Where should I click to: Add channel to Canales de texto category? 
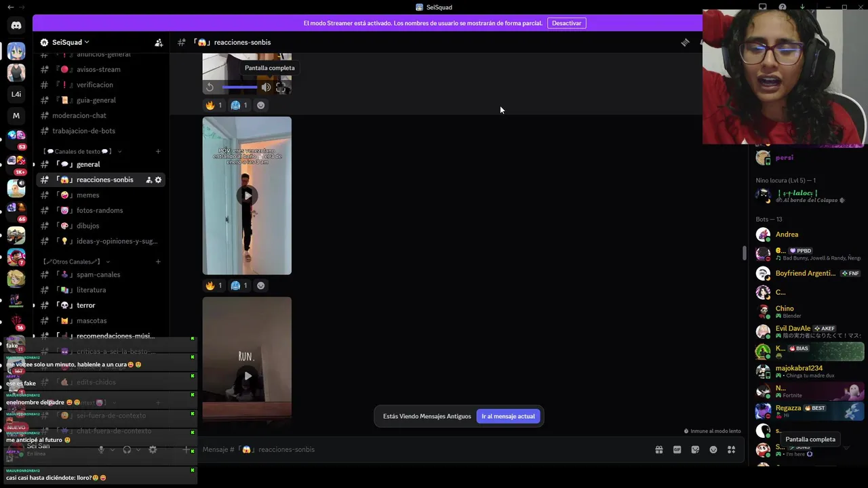[x=158, y=151]
